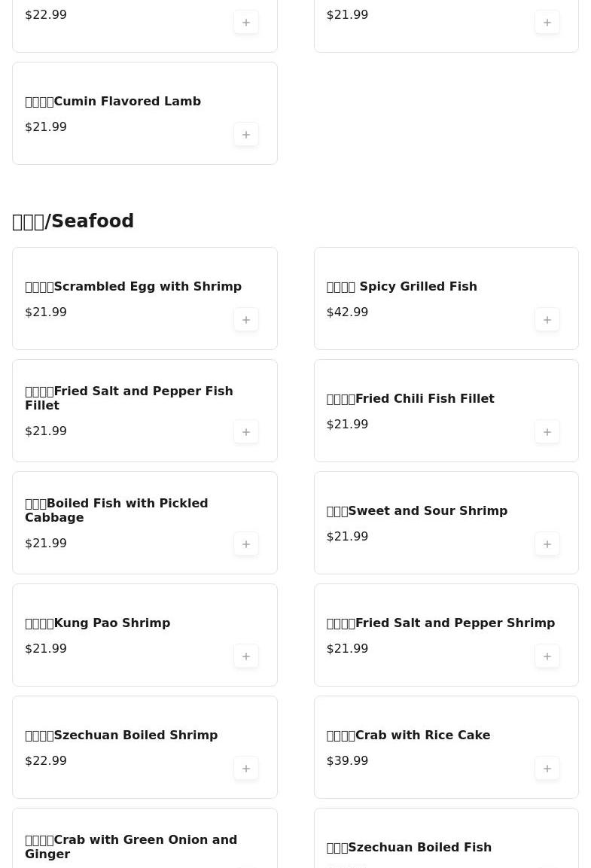Viewport: 591px width, 868px height.
Task: Add Boiled Fish with Pickled Cabbage
Action: pyautogui.click(x=246, y=544)
